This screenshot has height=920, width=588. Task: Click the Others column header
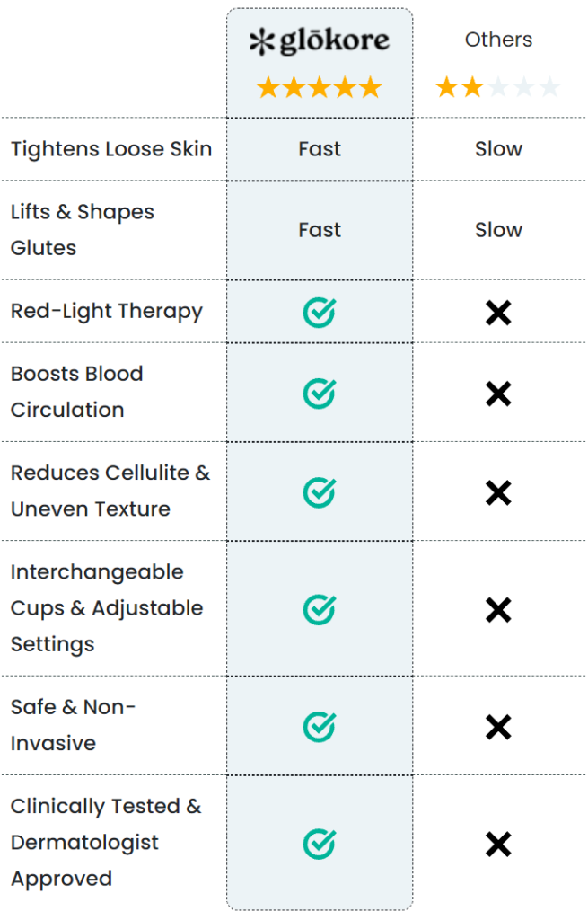pyautogui.click(x=498, y=40)
